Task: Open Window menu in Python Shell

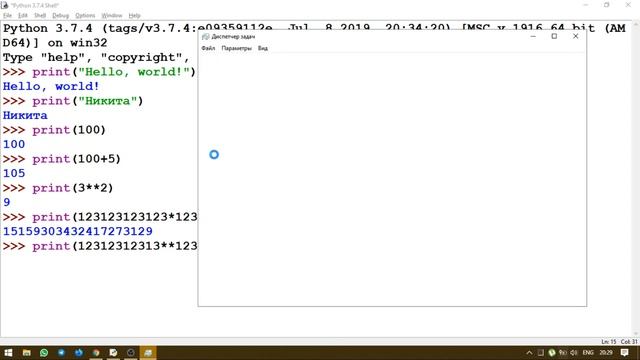Action: point(112,16)
